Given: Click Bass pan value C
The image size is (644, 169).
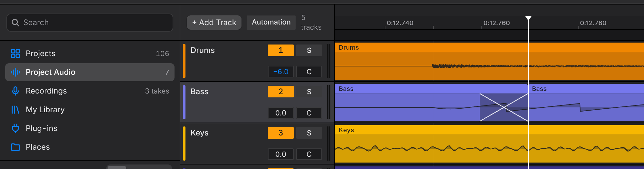Looking at the screenshot, I should pyautogui.click(x=309, y=113).
